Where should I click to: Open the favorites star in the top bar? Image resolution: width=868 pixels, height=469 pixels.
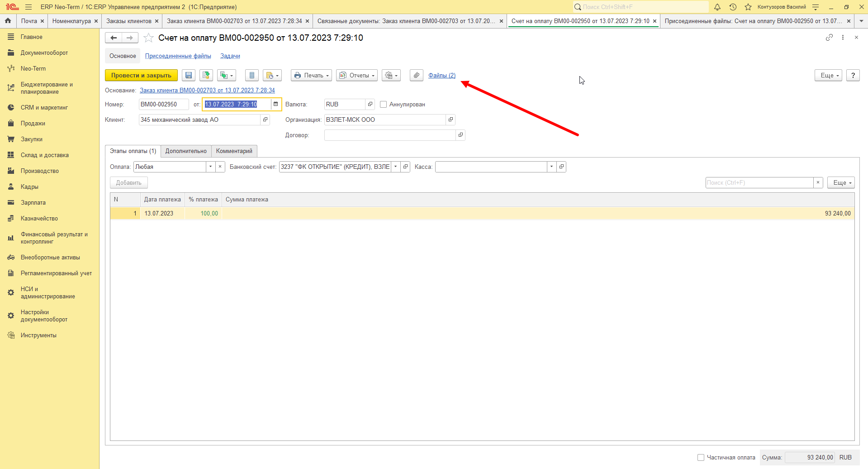pyautogui.click(x=748, y=7)
